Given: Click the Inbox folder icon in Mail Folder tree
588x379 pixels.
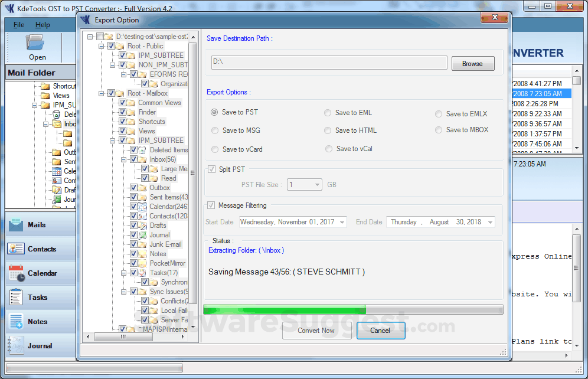Looking at the screenshot, I should click(x=57, y=124).
